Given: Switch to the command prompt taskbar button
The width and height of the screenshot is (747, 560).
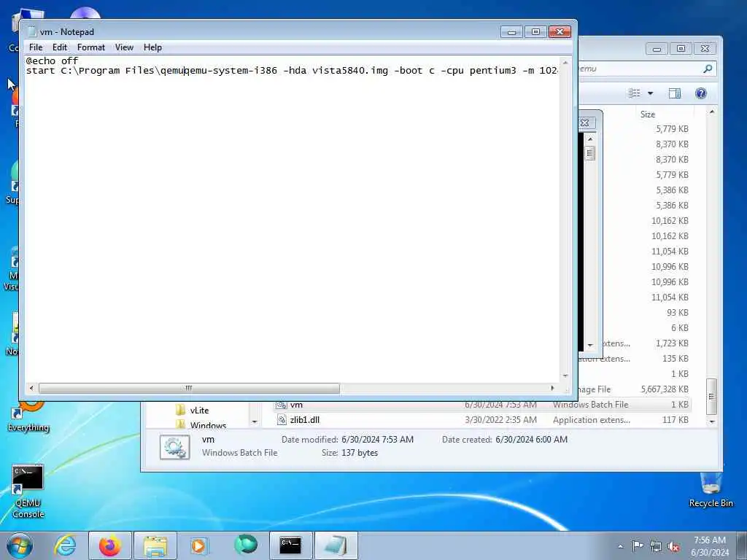Looking at the screenshot, I should point(290,545).
